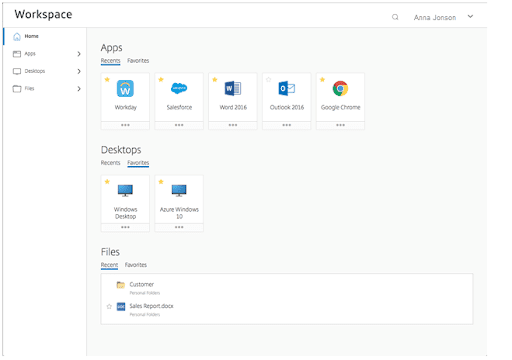Viewport: 512px width, 360px height.
Task: Toggle the Azure Windows 10 favorite star
Action: 161,182
